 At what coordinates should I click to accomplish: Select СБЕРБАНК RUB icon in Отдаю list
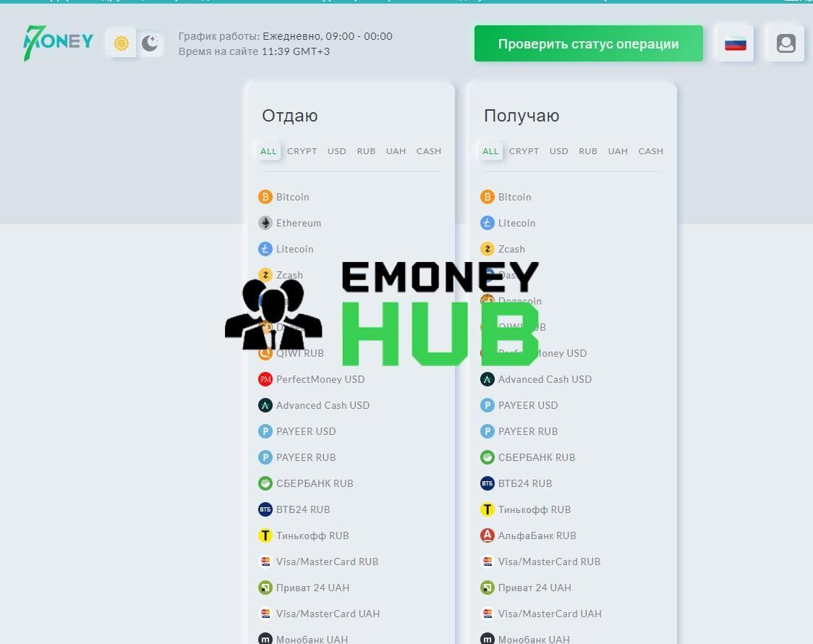point(265,483)
